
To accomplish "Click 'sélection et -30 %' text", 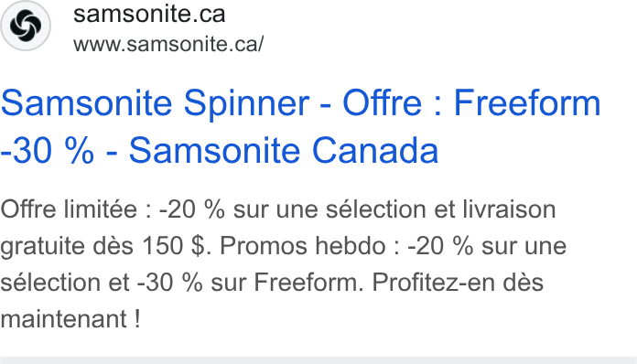I will point(102,283).
